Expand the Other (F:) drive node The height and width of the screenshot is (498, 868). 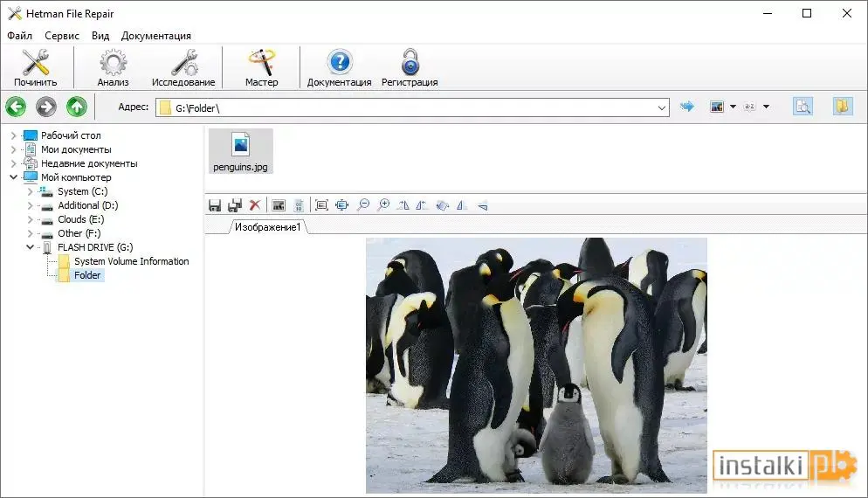coord(31,233)
